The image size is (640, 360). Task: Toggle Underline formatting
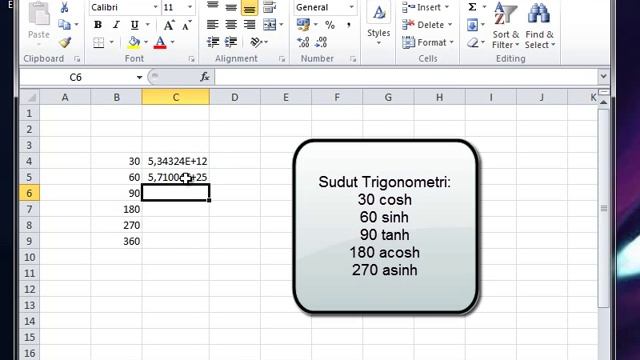(x=134, y=24)
